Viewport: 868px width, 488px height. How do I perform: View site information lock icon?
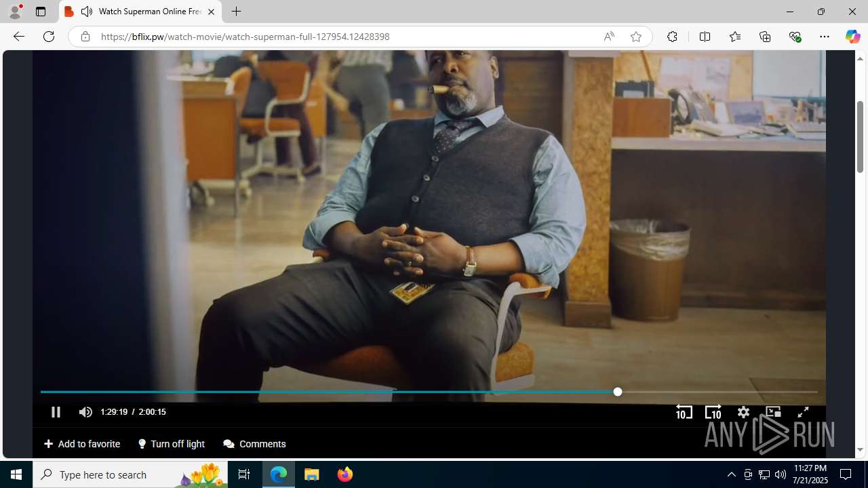coord(85,37)
